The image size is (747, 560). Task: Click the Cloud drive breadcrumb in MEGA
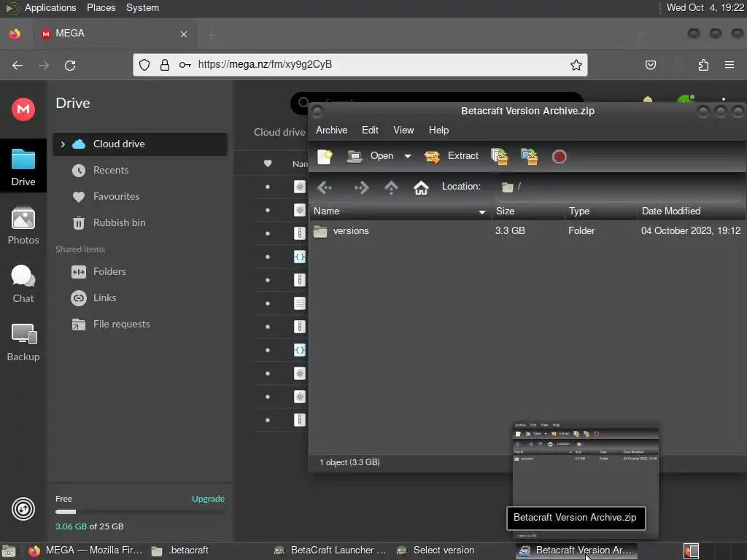279,133
